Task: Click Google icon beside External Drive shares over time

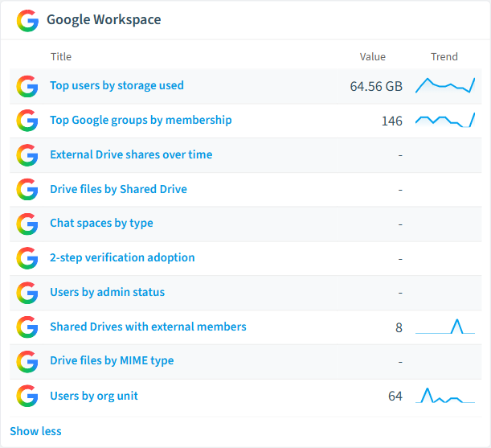Action: (27, 155)
